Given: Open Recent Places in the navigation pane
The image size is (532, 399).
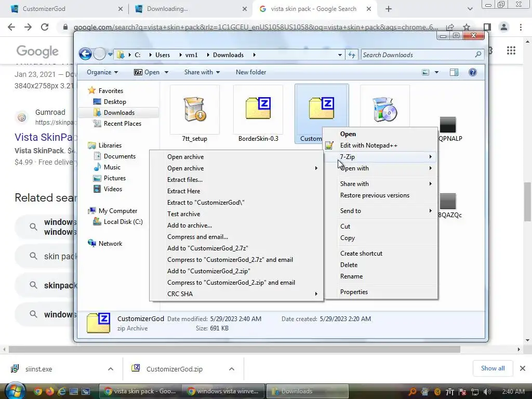Looking at the screenshot, I should pyautogui.click(x=123, y=124).
